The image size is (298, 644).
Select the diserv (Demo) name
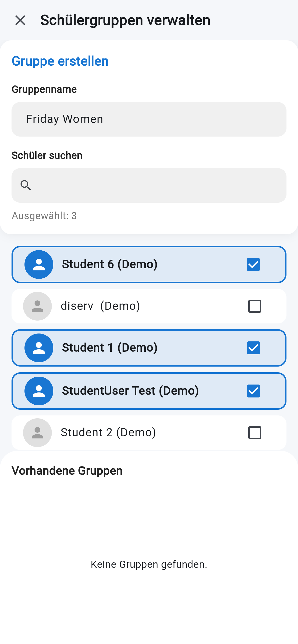[x=100, y=306]
